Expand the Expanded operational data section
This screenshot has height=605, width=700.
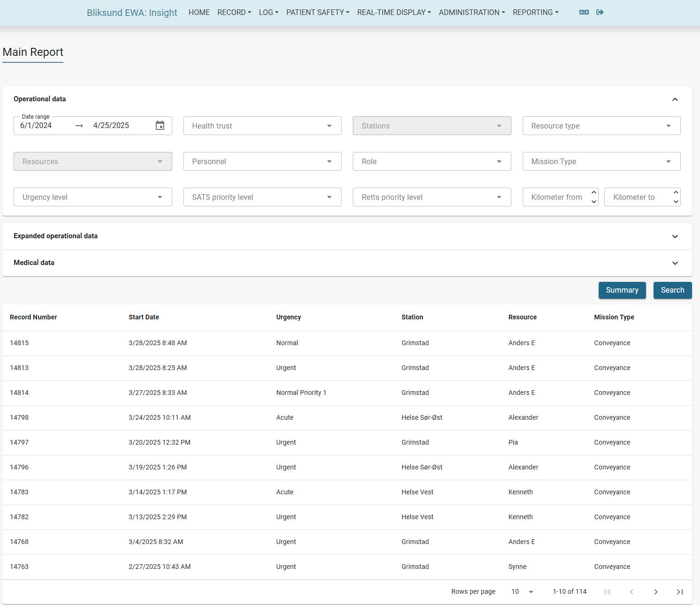click(x=675, y=236)
